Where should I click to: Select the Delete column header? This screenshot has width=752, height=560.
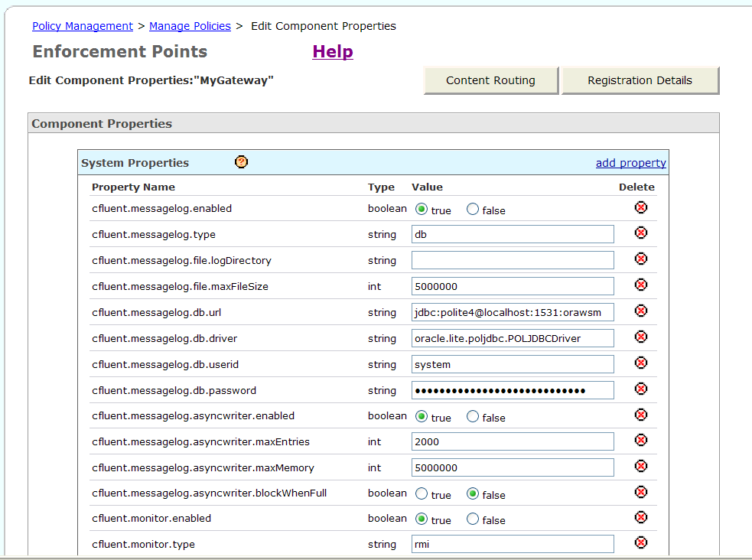[x=636, y=187]
